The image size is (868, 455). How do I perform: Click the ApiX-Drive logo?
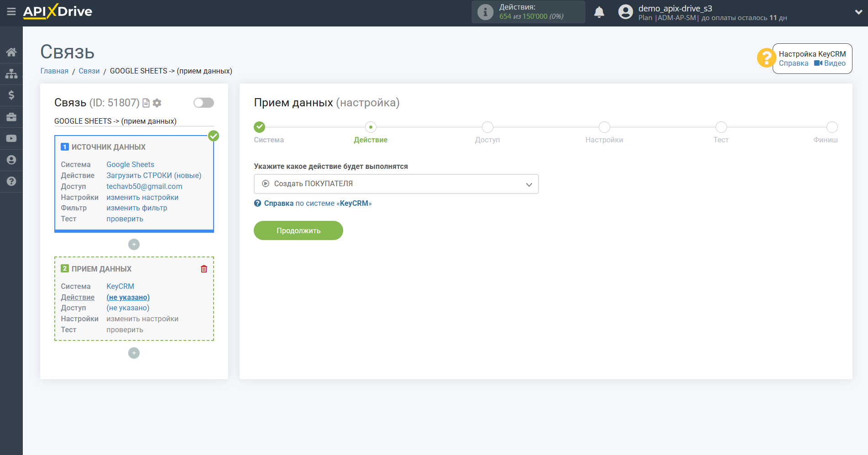pyautogui.click(x=58, y=11)
